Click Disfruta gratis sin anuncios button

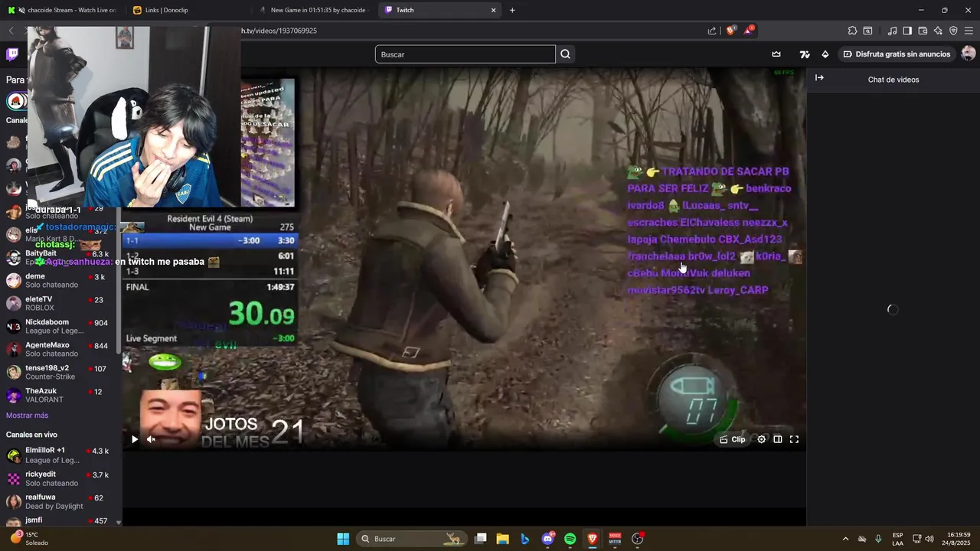[897, 54]
